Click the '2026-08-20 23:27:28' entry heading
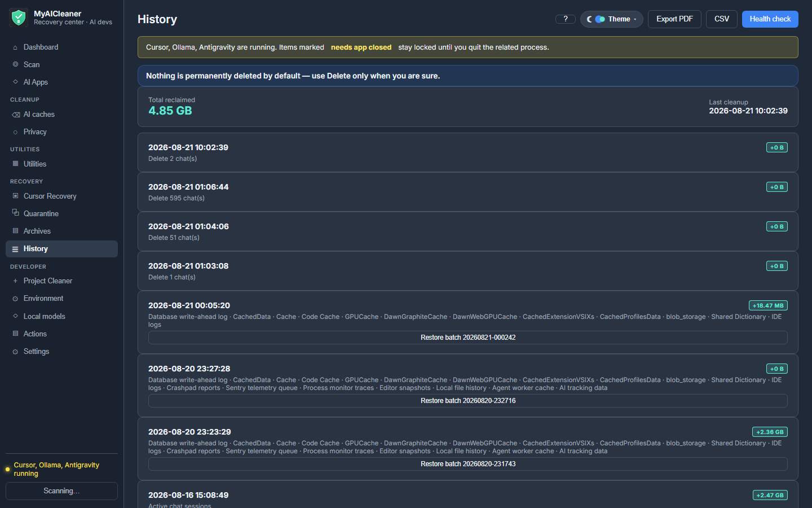Image resolution: width=812 pixels, height=508 pixels. point(189,369)
